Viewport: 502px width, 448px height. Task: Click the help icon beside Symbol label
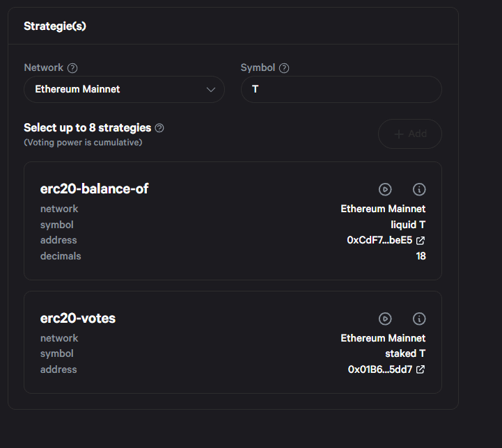point(284,68)
